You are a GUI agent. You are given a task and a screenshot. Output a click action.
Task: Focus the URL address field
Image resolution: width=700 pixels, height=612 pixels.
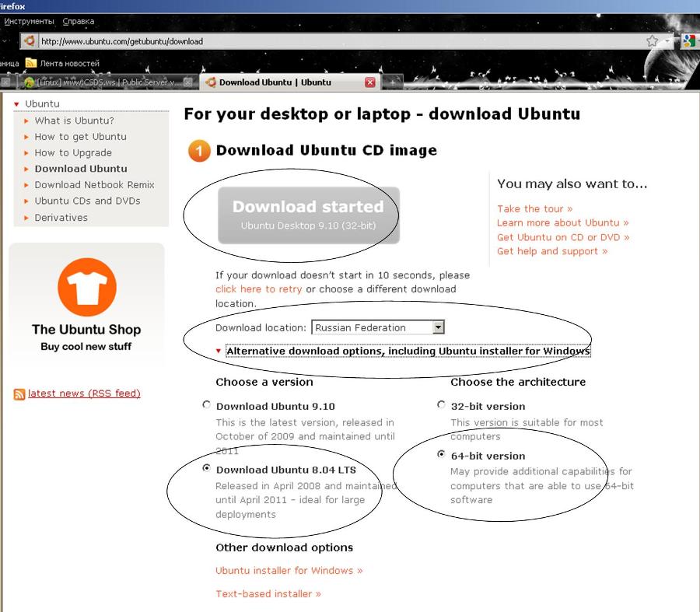click(x=341, y=41)
